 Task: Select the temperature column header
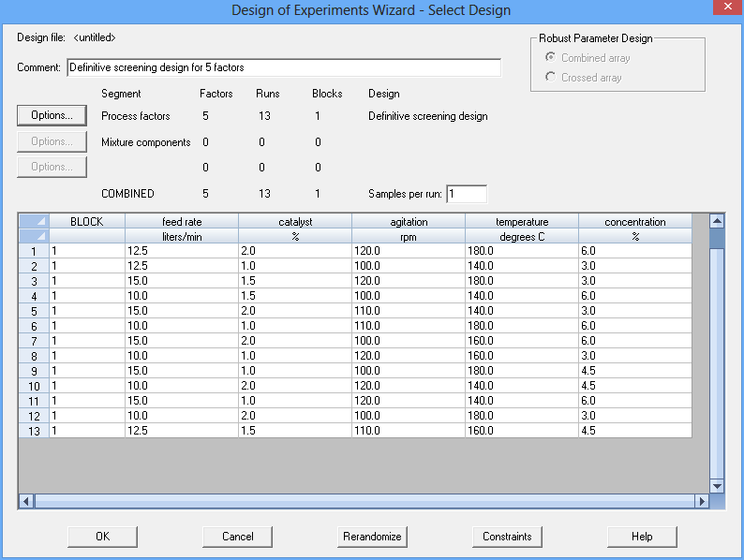pyautogui.click(x=522, y=222)
